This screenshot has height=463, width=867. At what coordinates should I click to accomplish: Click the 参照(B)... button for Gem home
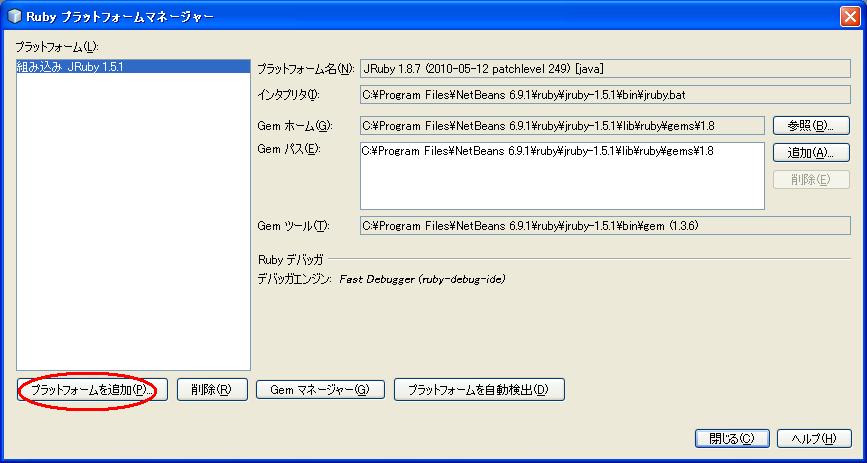pos(811,126)
